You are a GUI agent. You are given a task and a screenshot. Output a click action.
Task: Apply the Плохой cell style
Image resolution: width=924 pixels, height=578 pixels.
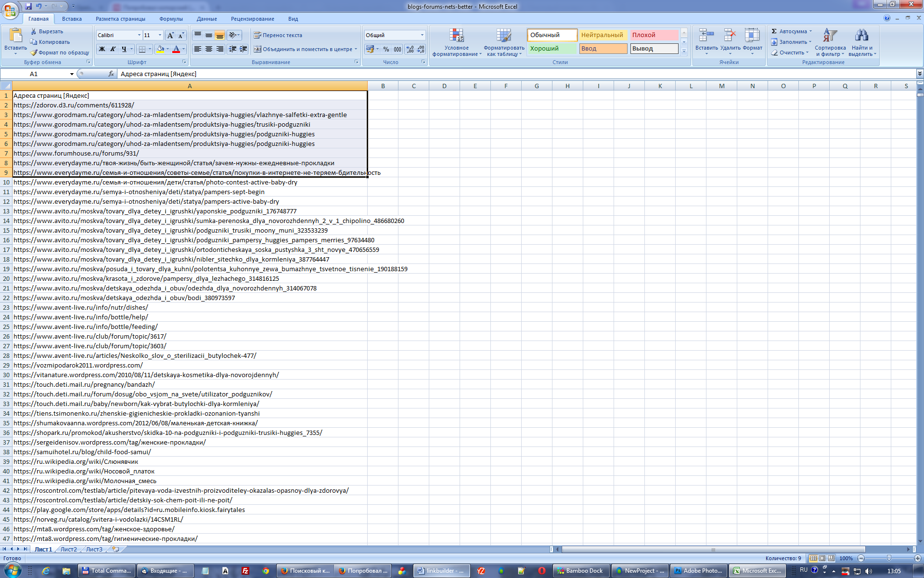pyautogui.click(x=654, y=35)
